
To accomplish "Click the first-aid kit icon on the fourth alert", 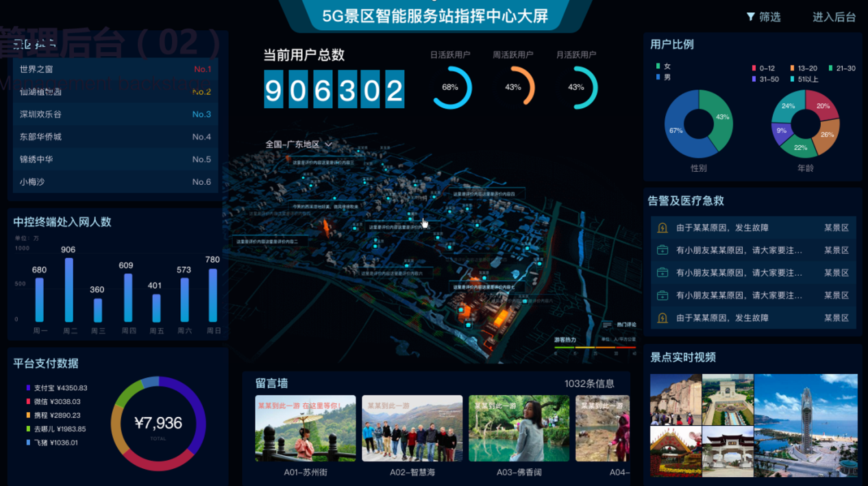I will (662, 295).
